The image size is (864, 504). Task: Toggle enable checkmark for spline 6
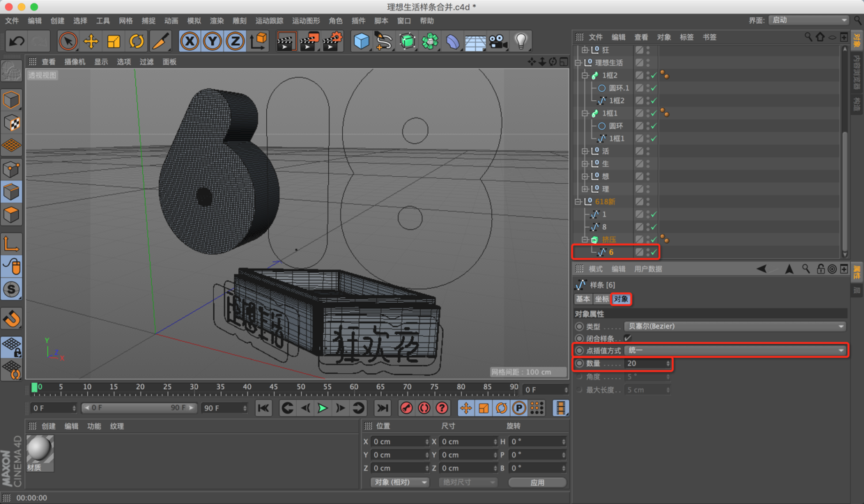click(x=654, y=252)
